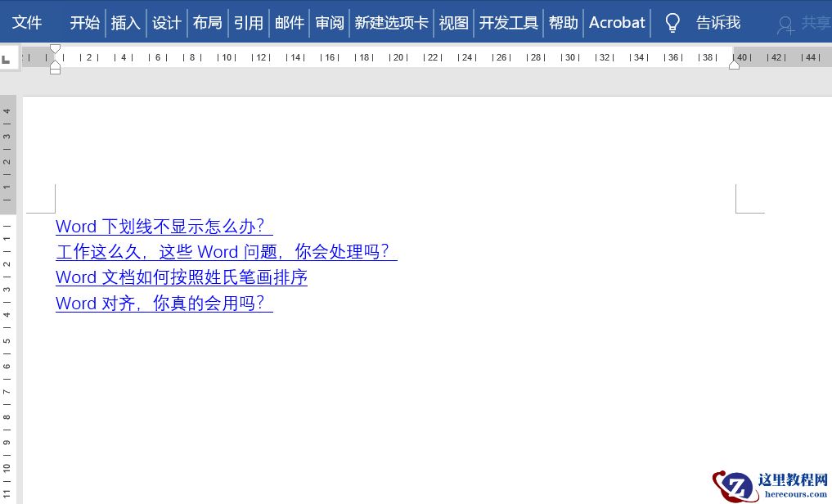Open link 'Word 文档如何按照姓氏笔画排序'
832x504 pixels.
click(x=182, y=277)
